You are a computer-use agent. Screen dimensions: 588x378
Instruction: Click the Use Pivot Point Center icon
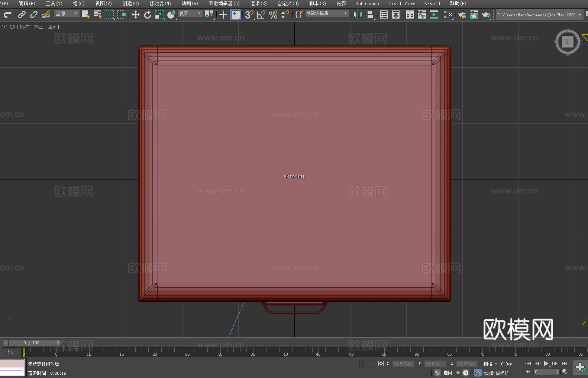(210, 14)
